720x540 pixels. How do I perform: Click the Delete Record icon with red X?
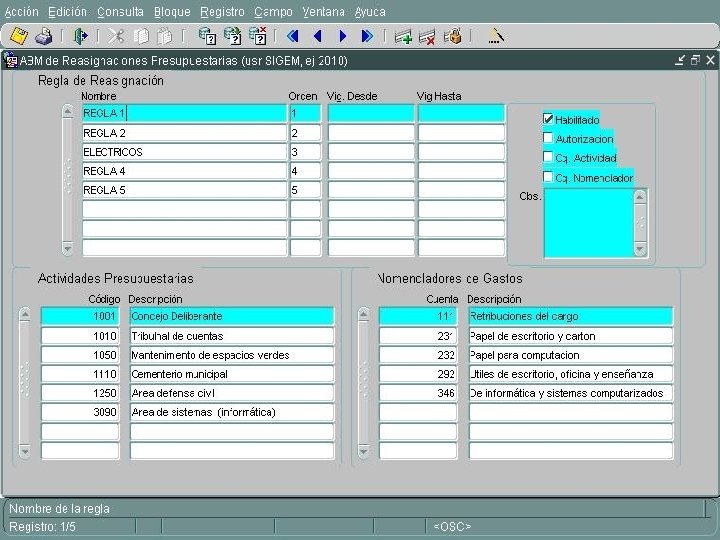click(427, 36)
